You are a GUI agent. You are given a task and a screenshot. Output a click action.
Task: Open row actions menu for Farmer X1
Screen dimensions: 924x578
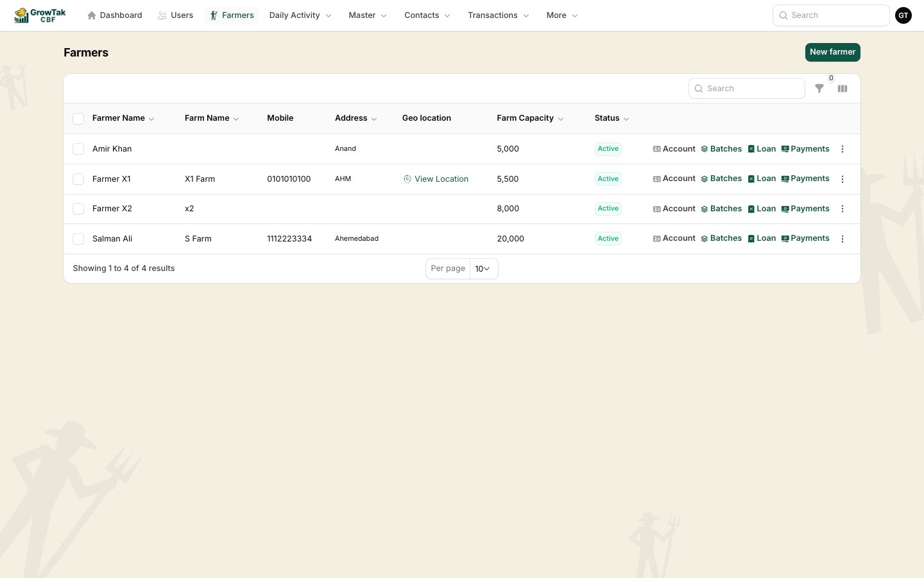(843, 179)
